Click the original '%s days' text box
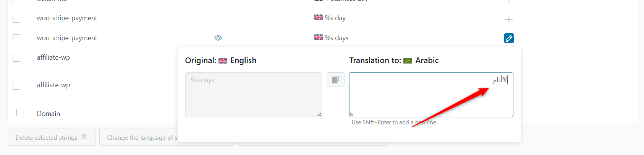The width and height of the screenshot is (644, 155). click(254, 95)
